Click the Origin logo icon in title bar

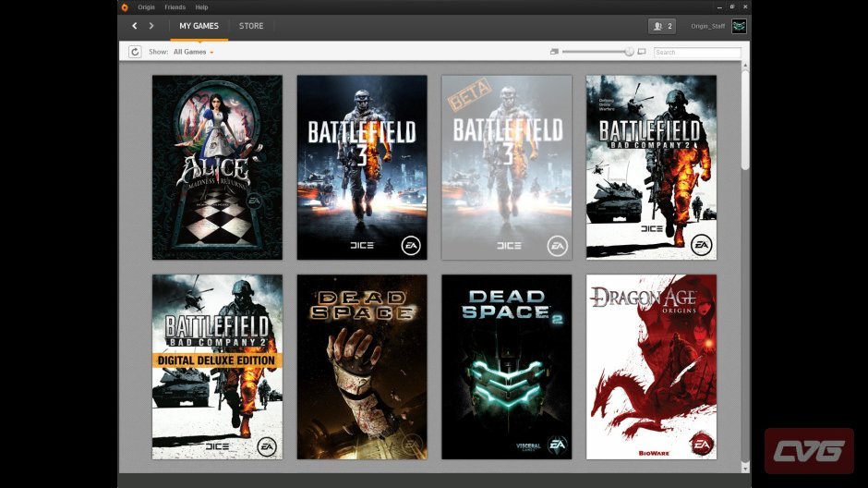pos(125,7)
